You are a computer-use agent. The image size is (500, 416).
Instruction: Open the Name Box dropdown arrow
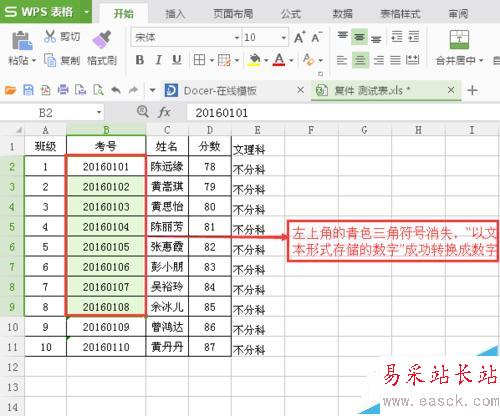(99, 112)
